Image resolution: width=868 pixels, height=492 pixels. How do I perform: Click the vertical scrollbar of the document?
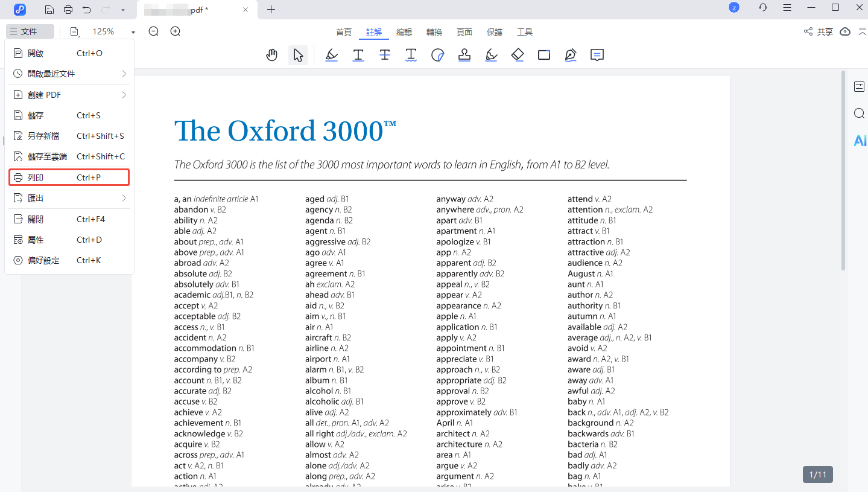(843, 169)
